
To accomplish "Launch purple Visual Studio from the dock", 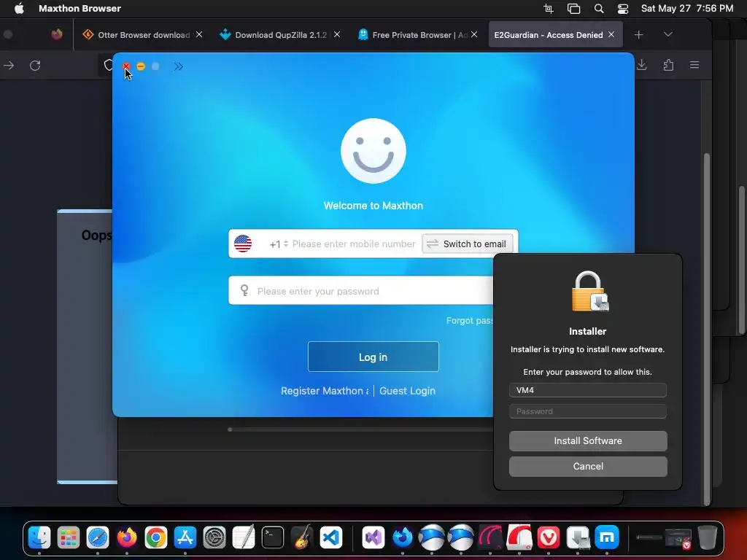I will tap(373, 537).
